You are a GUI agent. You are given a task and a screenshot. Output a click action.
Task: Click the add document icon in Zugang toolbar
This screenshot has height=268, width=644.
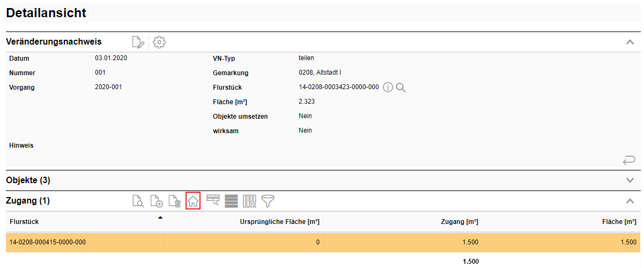pyautogui.click(x=157, y=201)
